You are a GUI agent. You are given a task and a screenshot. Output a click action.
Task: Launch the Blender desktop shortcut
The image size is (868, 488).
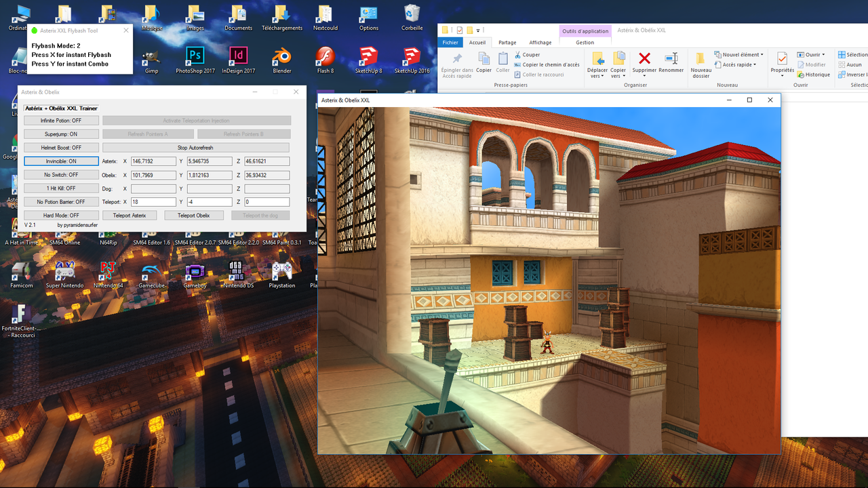(282, 61)
